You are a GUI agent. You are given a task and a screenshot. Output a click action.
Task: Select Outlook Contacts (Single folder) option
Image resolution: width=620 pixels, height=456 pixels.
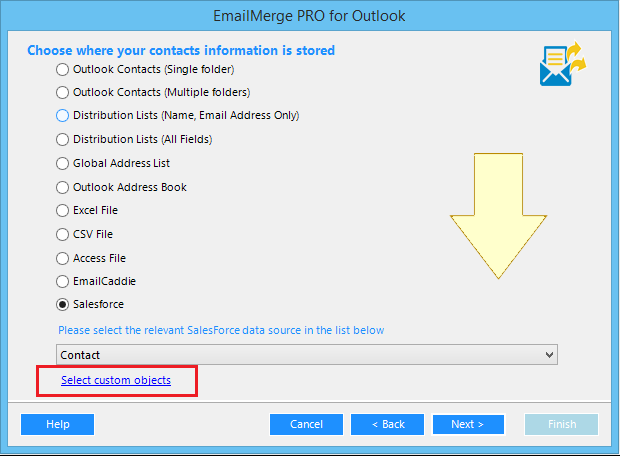pyautogui.click(x=63, y=70)
